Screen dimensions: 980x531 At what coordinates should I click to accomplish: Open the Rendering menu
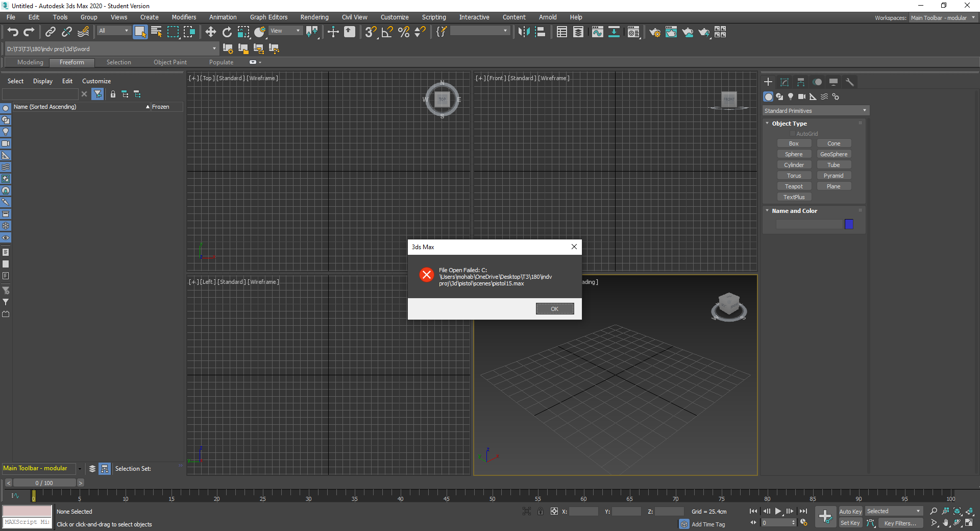coord(314,17)
